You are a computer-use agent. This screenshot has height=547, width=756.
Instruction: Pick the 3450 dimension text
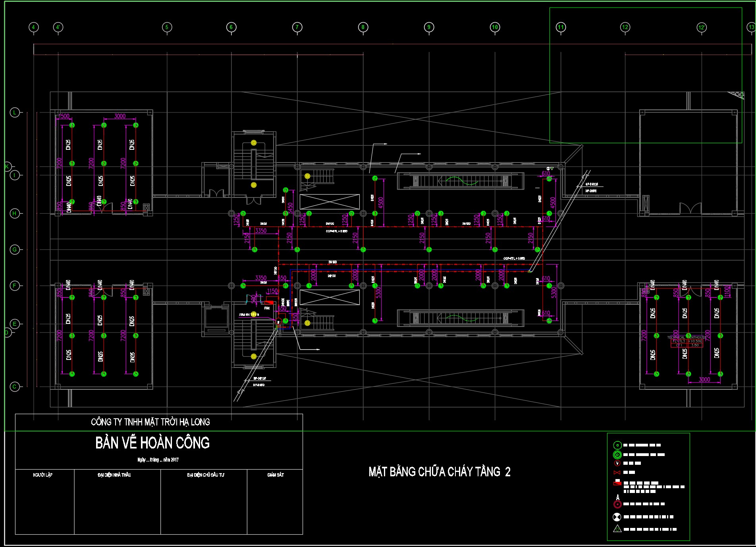coord(290,208)
